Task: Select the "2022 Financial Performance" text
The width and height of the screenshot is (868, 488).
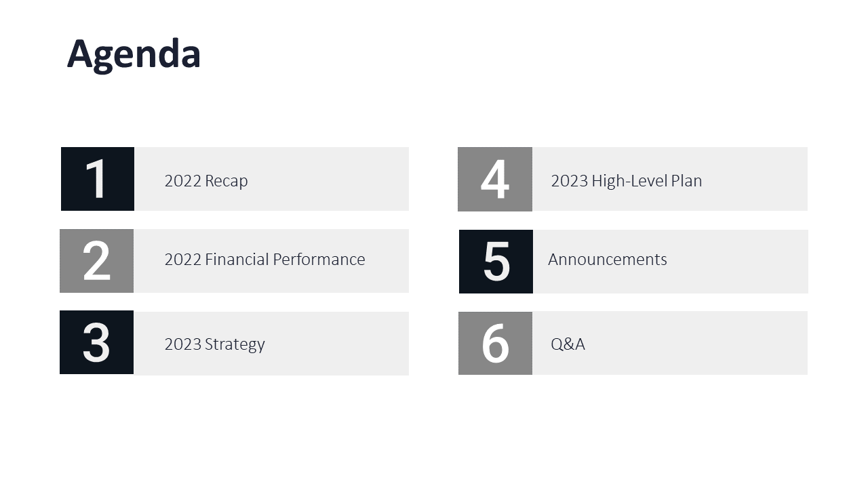Action: click(264, 260)
